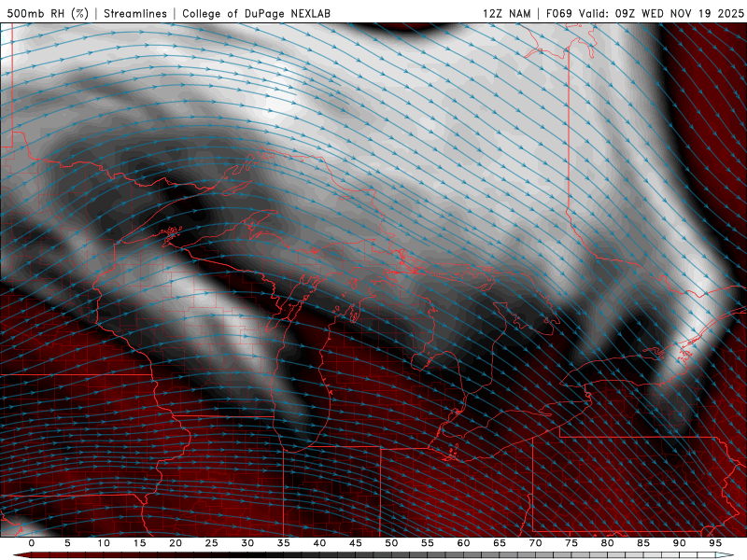Image resolution: width=747 pixels, height=560 pixels.
Task: Click the 70 label on the color scale
Action: [535, 543]
